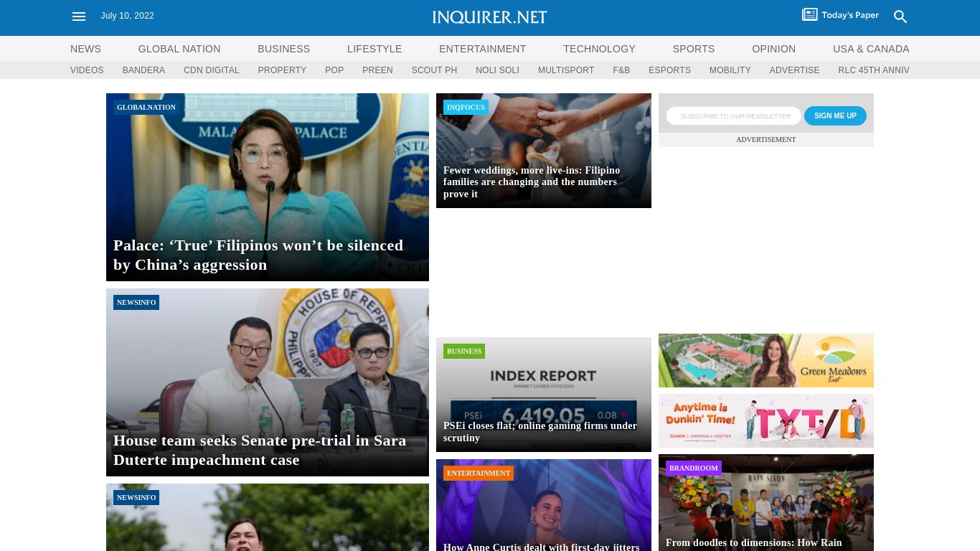980x551 pixels.
Task: Go to ESPORTS subsection
Action: coord(669,70)
